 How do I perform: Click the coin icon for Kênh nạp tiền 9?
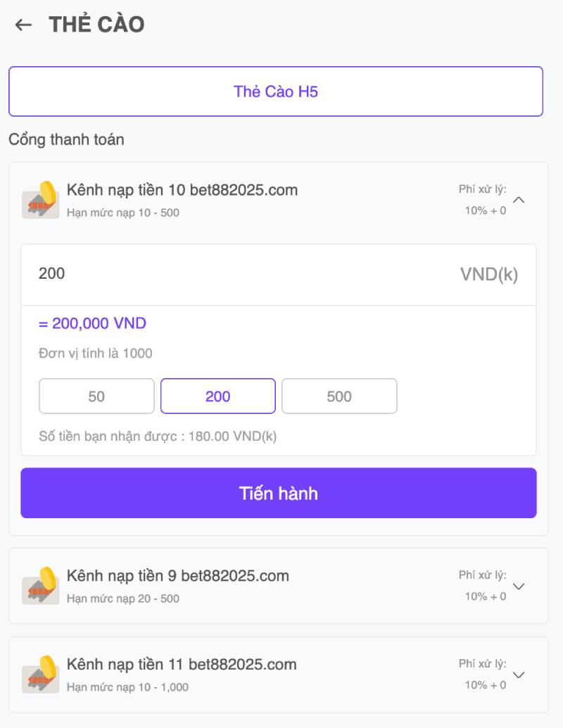tap(40, 586)
